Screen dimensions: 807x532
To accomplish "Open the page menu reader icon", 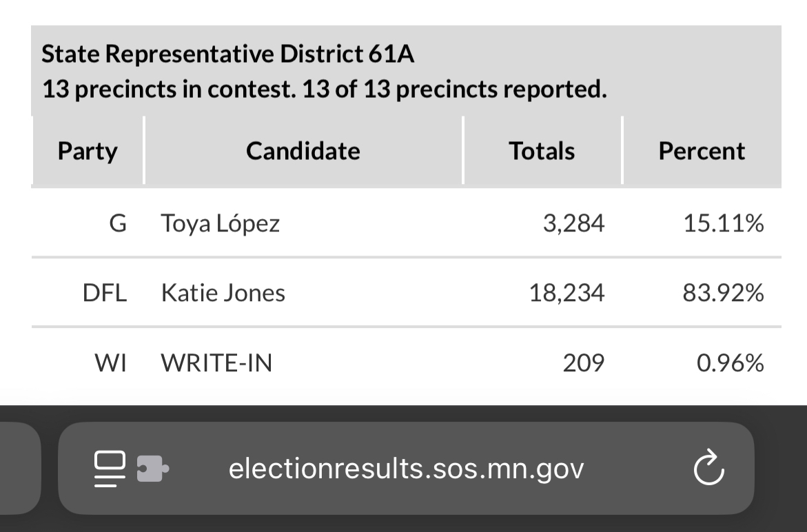I will (110, 469).
